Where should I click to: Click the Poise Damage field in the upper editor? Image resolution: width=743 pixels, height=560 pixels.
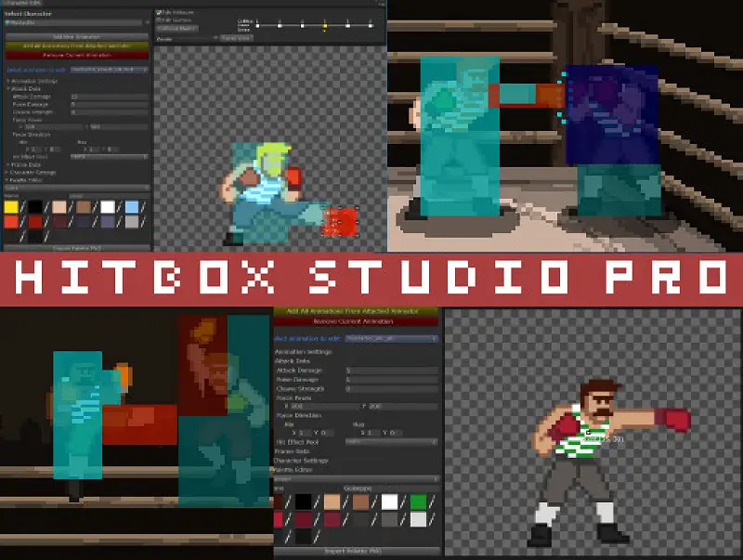tap(110, 104)
